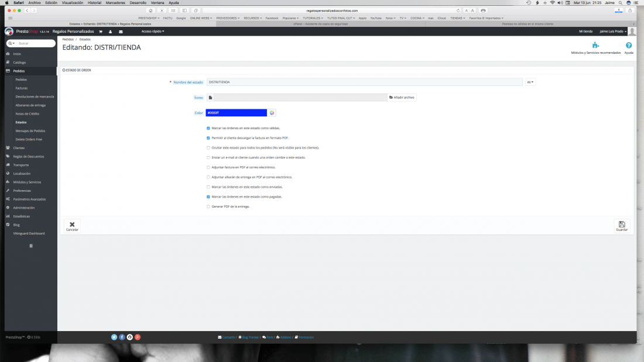Open TIENDAS bookmarks folder
644x362 pixels.
(x=458, y=18)
